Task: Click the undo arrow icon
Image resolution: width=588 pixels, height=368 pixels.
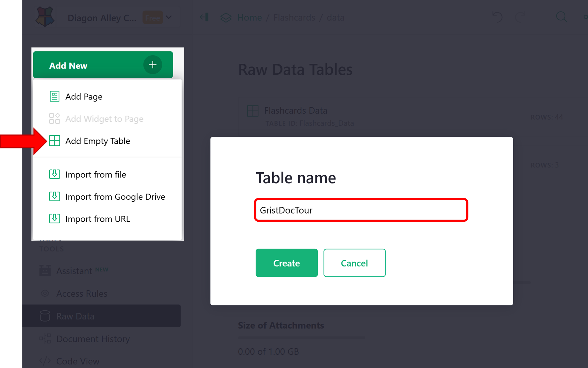Action: (497, 17)
